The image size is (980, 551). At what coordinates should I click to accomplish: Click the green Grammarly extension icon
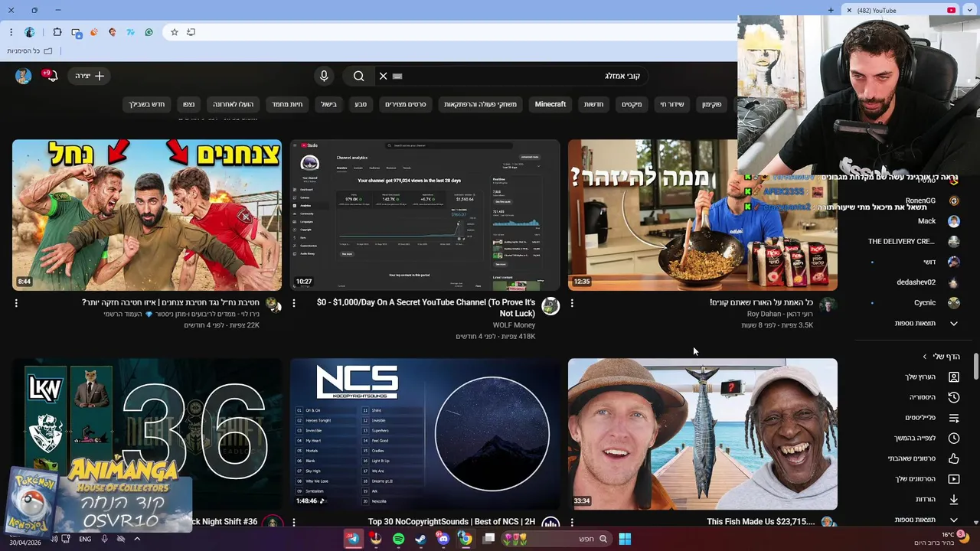(149, 32)
